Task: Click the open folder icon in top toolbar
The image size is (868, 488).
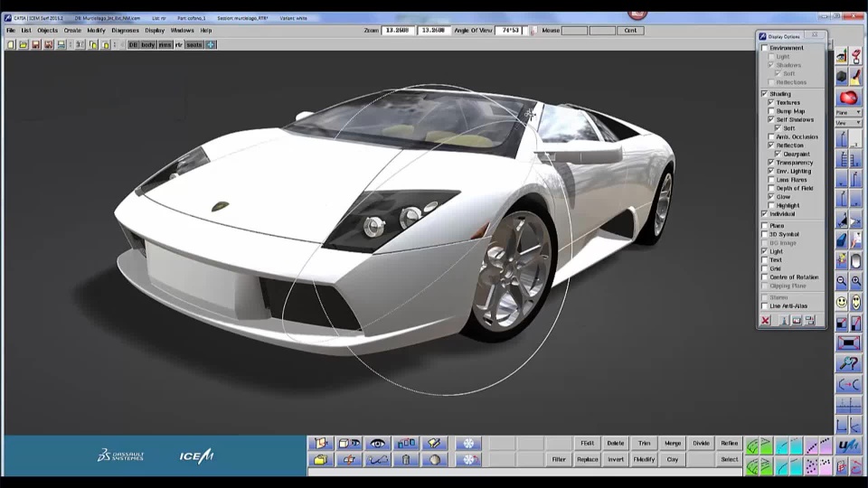Action: tap(24, 44)
